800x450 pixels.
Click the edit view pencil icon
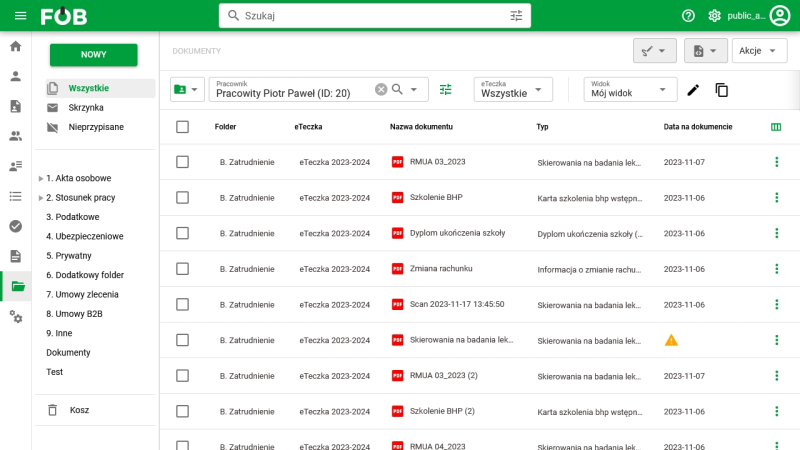pos(693,90)
